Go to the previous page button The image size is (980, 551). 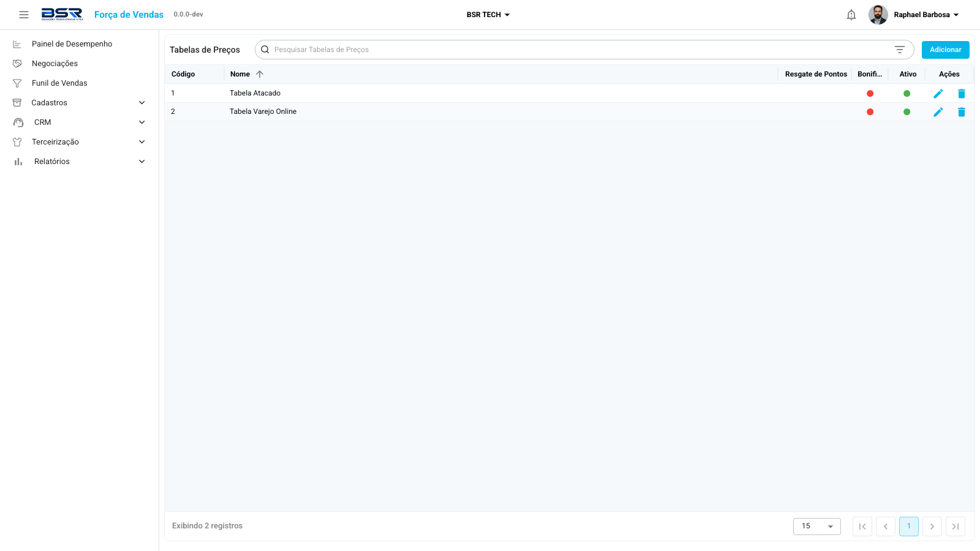pos(886,527)
